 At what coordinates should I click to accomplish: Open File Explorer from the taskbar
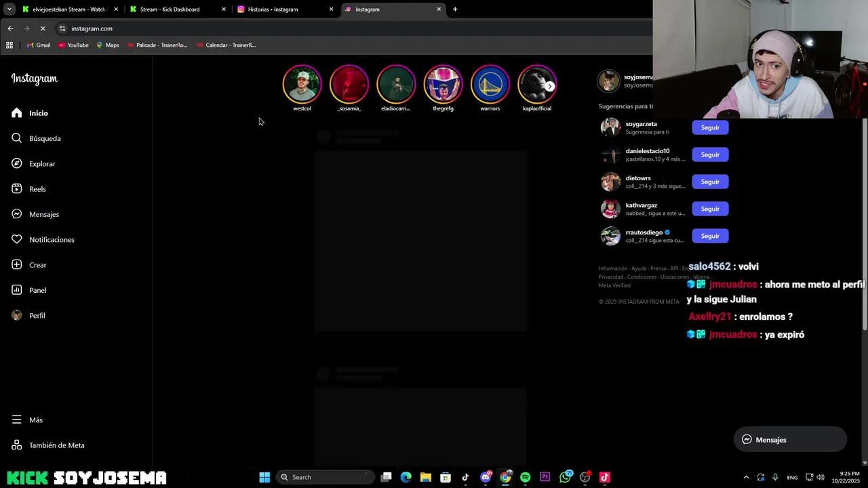point(426,477)
